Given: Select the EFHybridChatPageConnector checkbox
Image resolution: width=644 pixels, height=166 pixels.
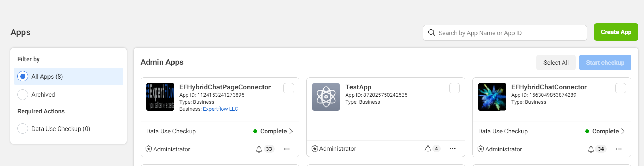Looking at the screenshot, I should [288, 88].
